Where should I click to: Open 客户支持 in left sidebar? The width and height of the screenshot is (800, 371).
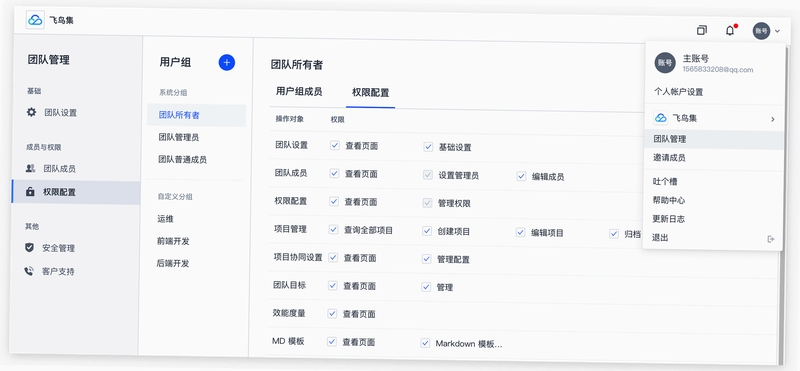tap(58, 271)
